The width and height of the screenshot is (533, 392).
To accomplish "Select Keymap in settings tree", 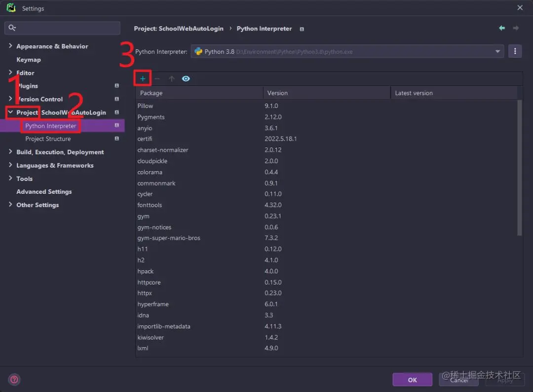I will (x=29, y=60).
